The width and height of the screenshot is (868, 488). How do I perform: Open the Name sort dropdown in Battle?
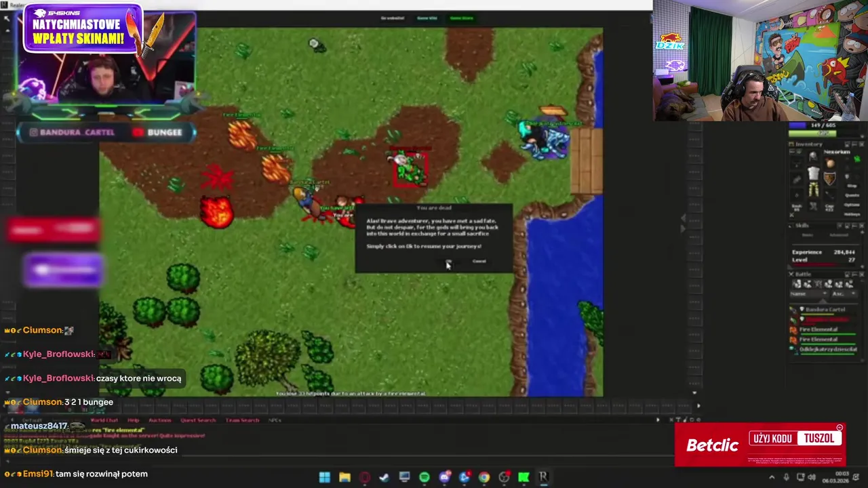808,293
